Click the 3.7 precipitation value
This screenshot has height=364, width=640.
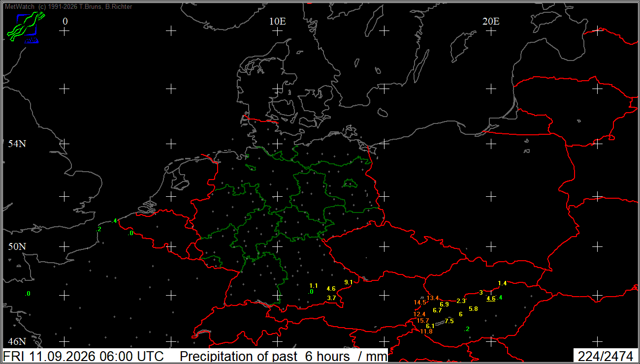pos(331,298)
